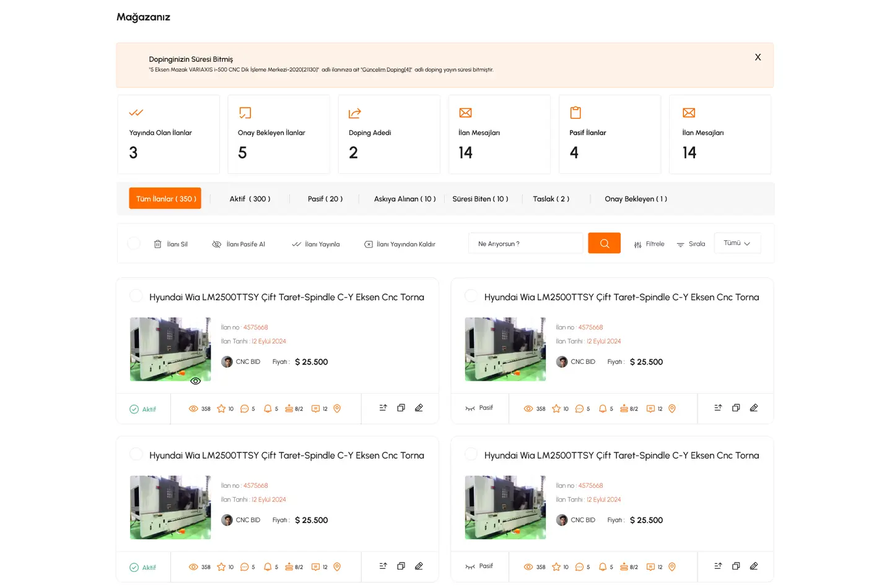
Task: Dismiss the Dopinginizin Süresi Bitmiş notification
Action: [x=758, y=57]
